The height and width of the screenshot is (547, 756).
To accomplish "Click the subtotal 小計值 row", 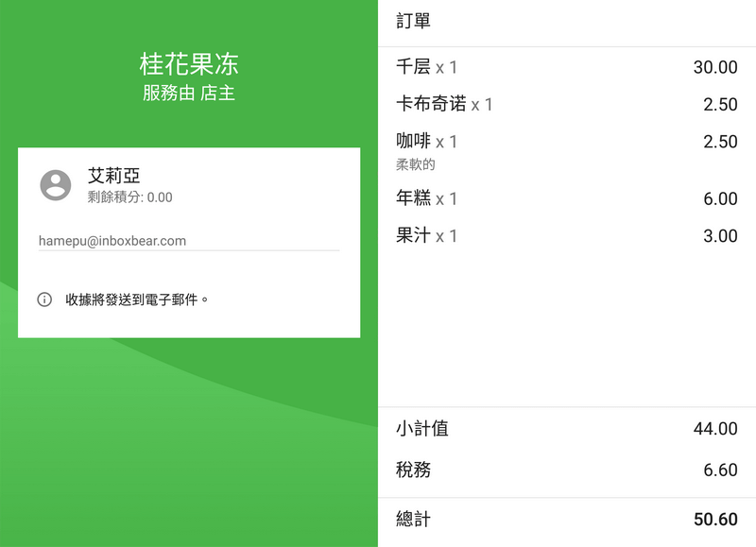I will tap(567, 428).
